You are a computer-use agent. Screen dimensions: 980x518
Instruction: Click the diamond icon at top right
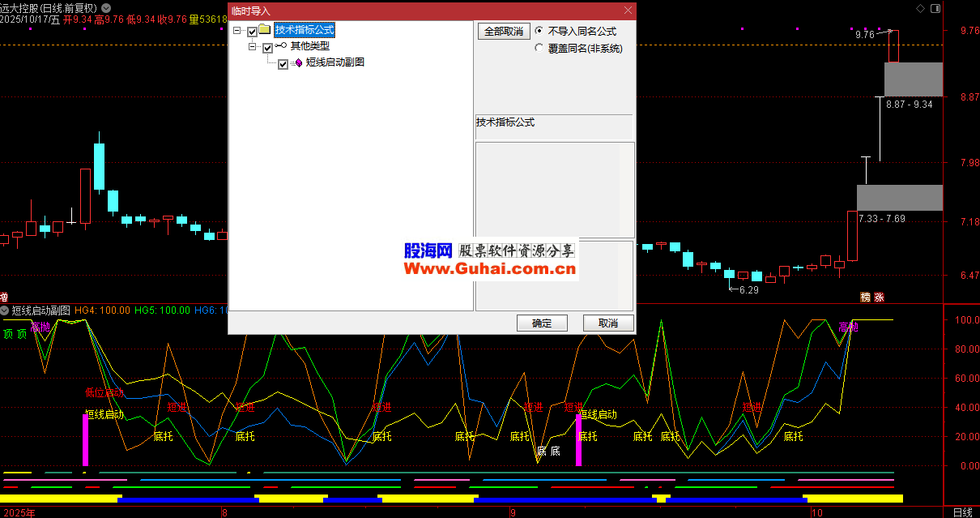click(919, 8)
